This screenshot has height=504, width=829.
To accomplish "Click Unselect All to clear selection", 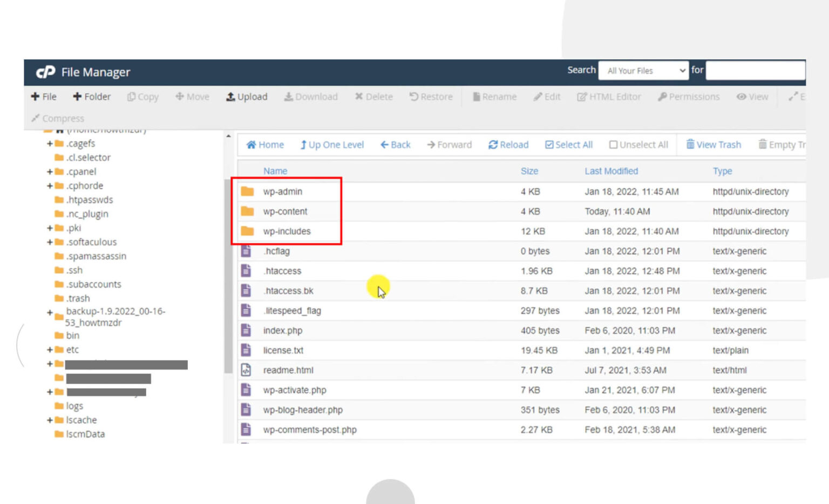I will [x=638, y=145].
